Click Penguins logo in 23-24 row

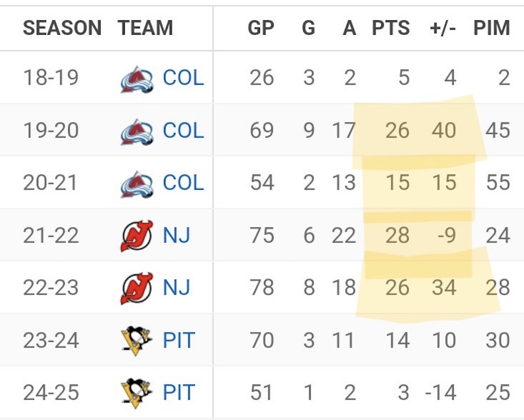pos(136,341)
